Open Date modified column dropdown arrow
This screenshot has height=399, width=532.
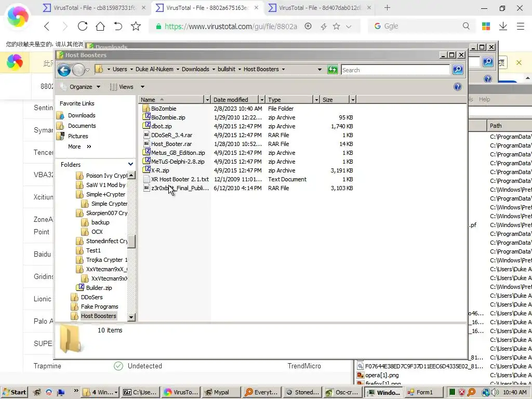[262, 100]
